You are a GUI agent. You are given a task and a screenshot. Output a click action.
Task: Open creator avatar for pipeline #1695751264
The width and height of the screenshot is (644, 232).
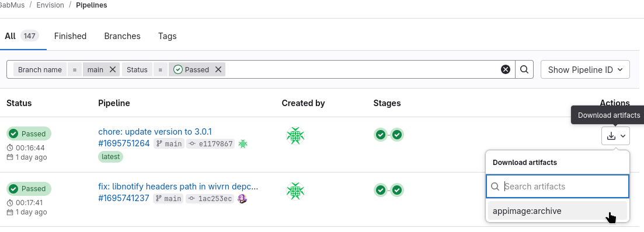tap(295, 136)
